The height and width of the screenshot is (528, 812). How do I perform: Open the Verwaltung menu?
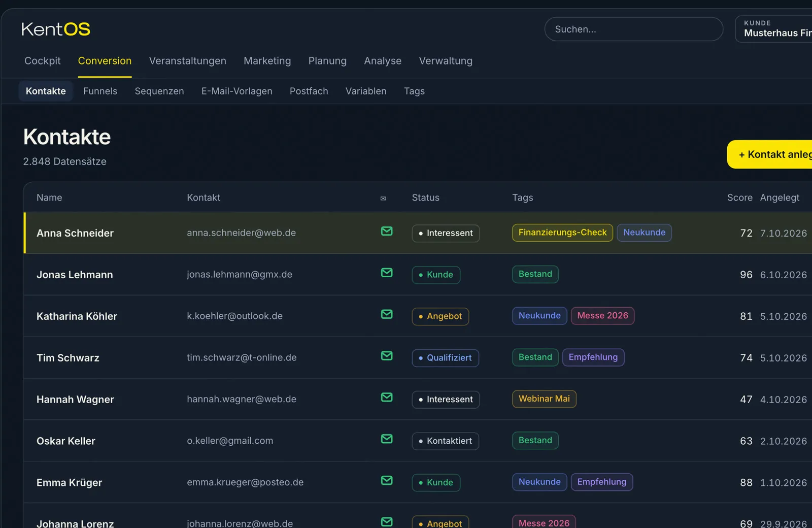tap(446, 61)
